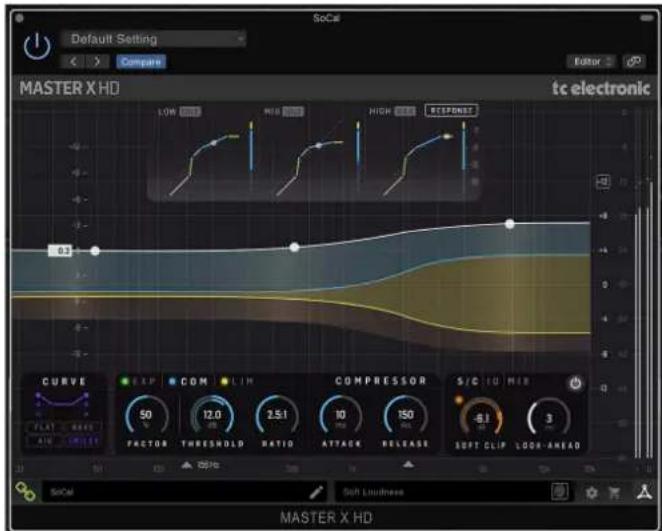
Task: Click the TC three-pronged logo icon
Action: pyautogui.click(x=644, y=492)
